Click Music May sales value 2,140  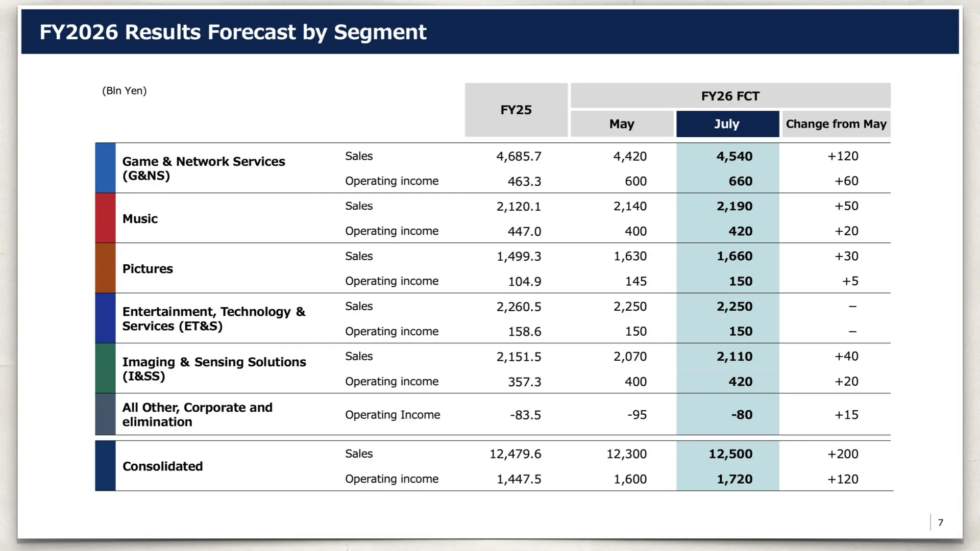(630, 206)
